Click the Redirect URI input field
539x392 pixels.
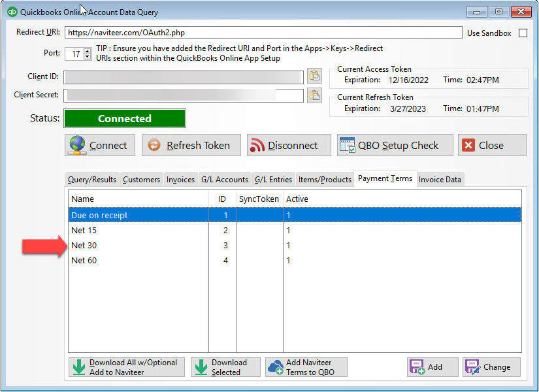(263, 33)
